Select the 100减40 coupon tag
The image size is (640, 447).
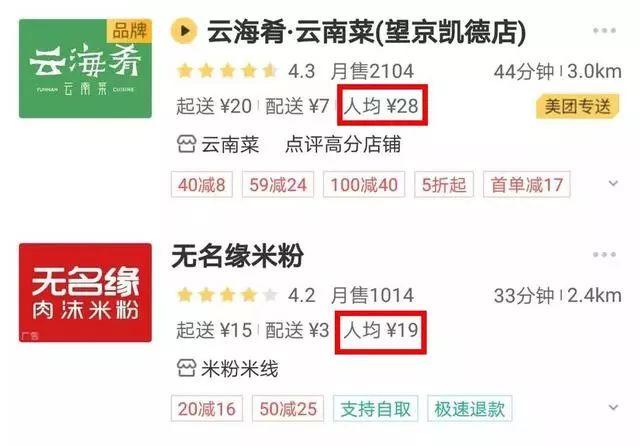(x=364, y=185)
